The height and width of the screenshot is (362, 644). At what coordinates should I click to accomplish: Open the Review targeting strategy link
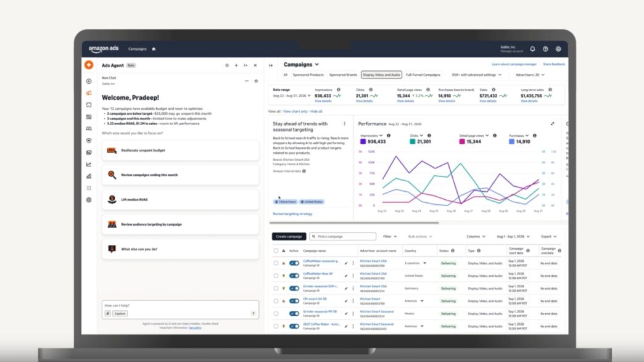[x=292, y=214]
